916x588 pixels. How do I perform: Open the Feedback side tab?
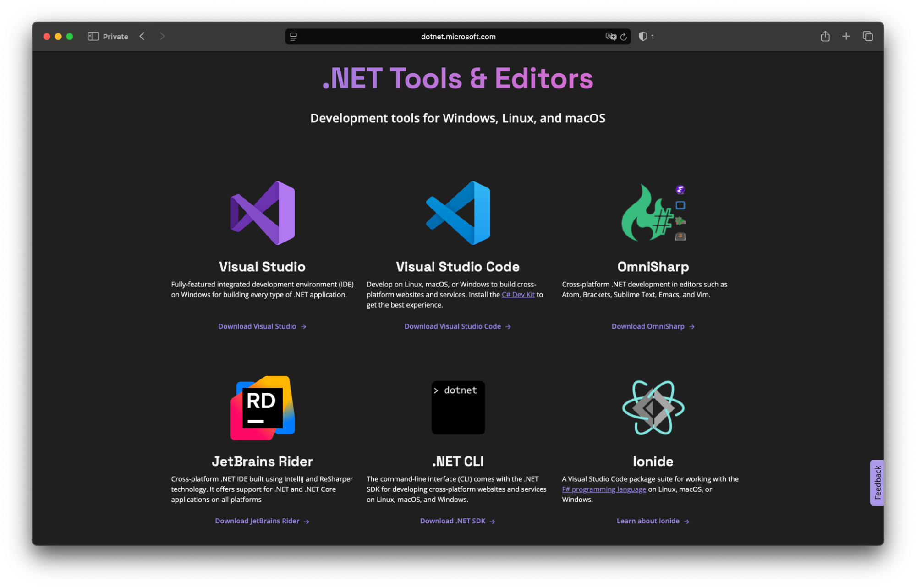[x=877, y=482]
